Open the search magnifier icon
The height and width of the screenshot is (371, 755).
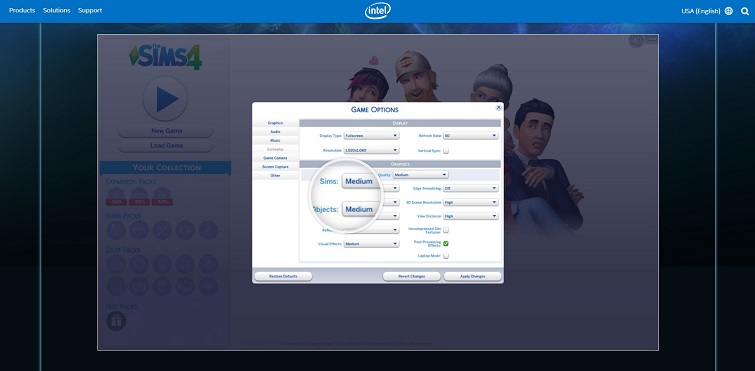[744, 11]
